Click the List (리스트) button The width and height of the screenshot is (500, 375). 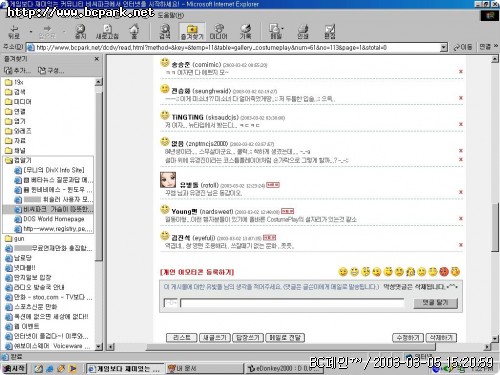[182, 338]
